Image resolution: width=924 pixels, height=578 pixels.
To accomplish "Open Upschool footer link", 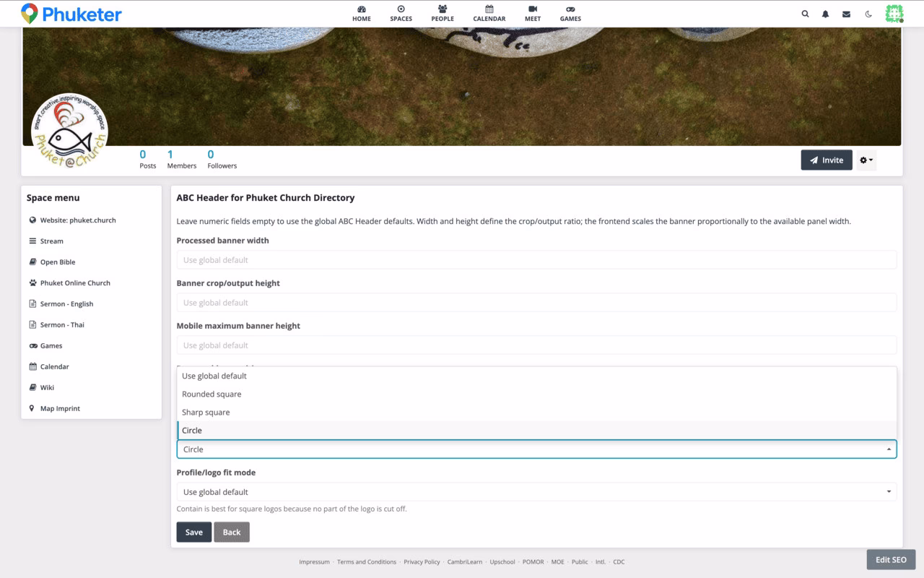I will pyautogui.click(x=502, y=562).
